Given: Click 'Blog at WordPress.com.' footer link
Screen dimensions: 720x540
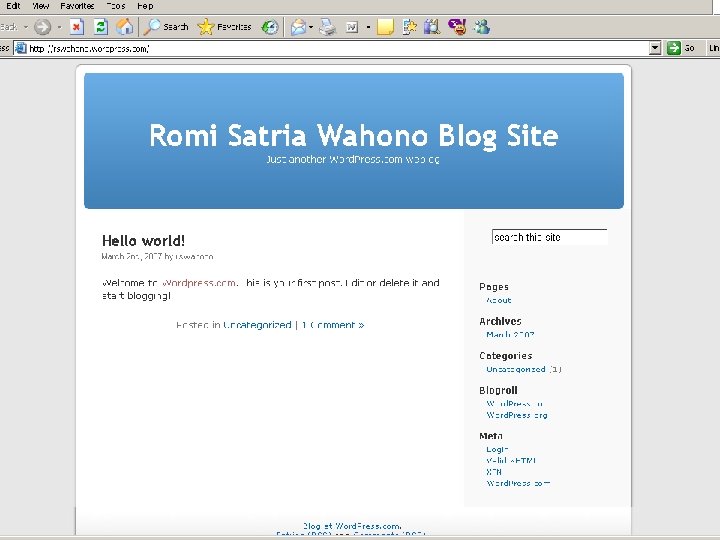Looking at the screenshot, I should click(x=352, y=526).
